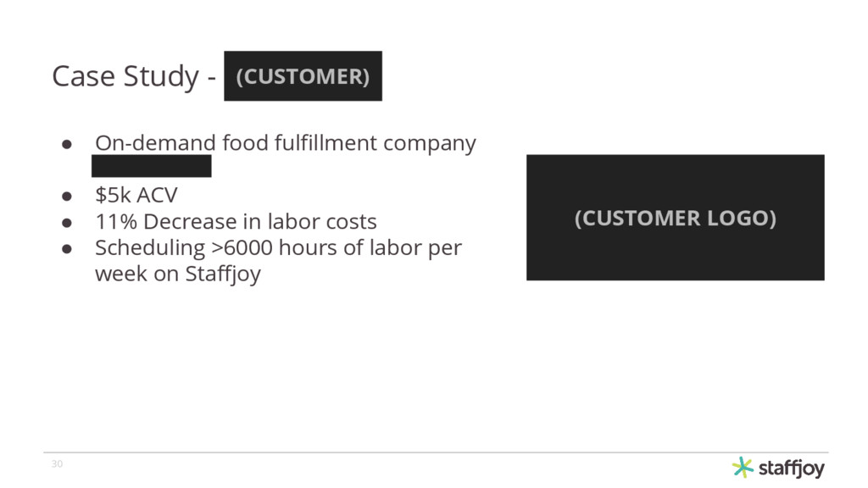This screenshot has width=868, height=488.
Task: Click the word Staffjoy in last bullet
Action: coord(223,274)
